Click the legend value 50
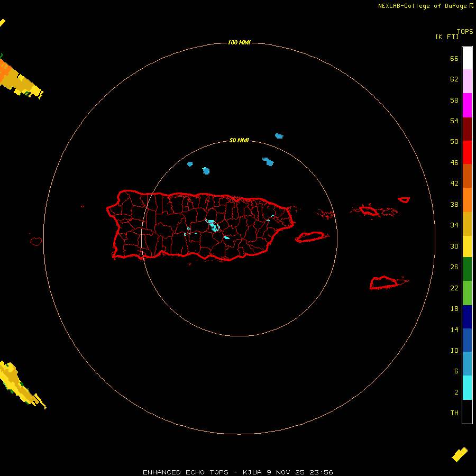 pos(454,142)
